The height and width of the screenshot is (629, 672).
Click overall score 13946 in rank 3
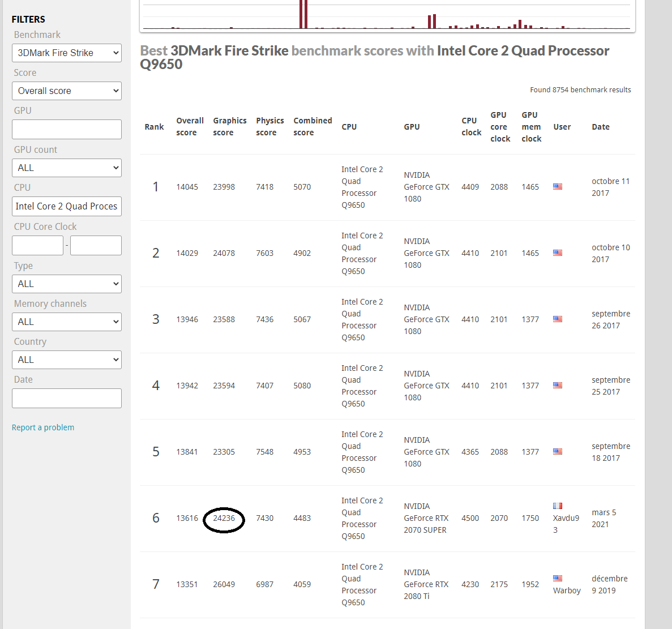click(x=187, y=319)
